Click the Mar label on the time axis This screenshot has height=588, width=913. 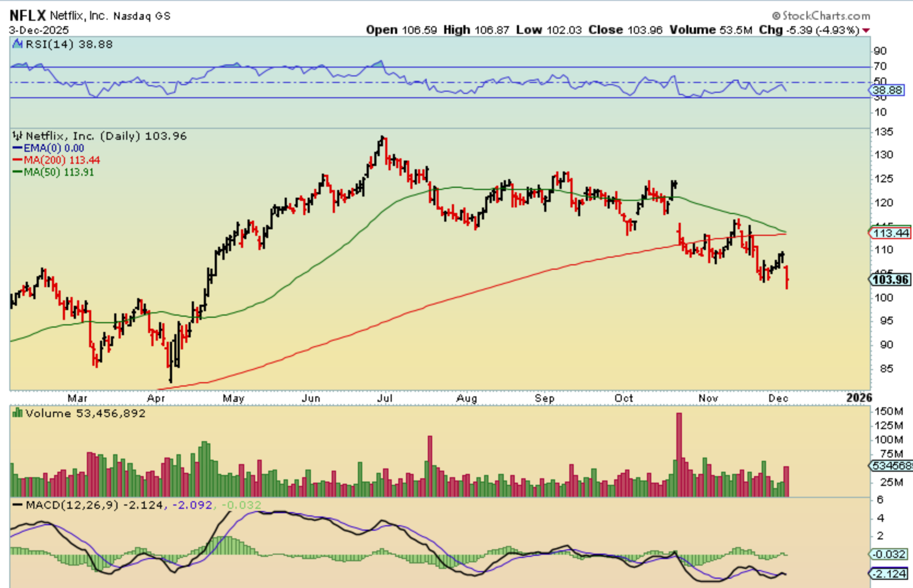(78, 399)
